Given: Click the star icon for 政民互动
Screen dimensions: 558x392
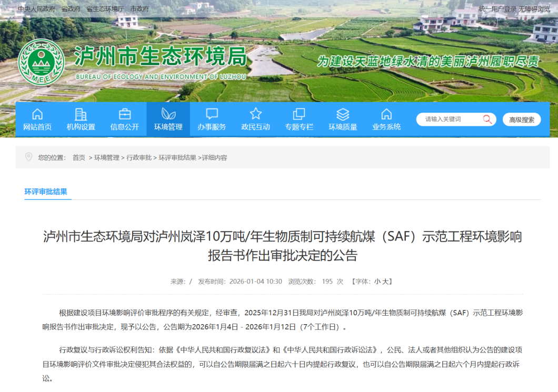Looking at the screenshot, I should coord(255,114).
